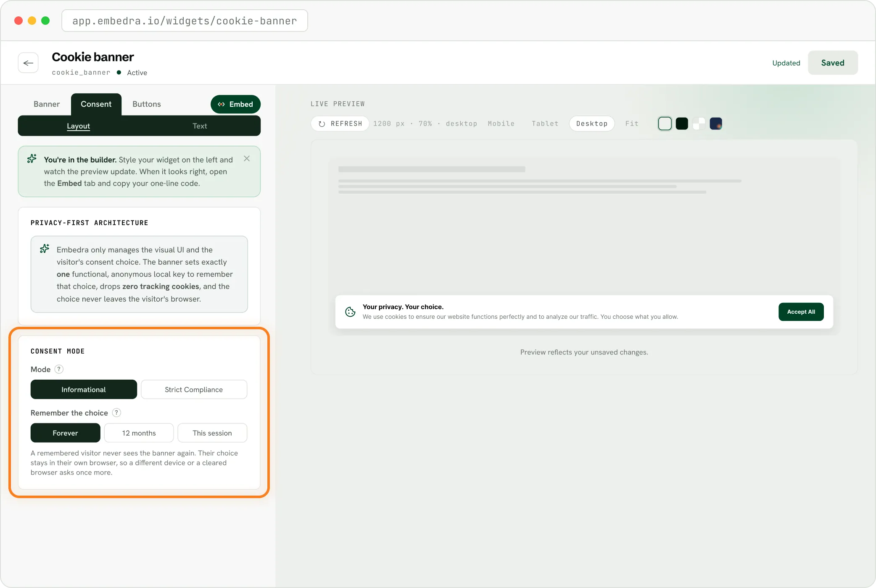This screenshot has width=876, height=588.
Task: Choose 12 months remember duration
Action: click(x=139, y=433)
